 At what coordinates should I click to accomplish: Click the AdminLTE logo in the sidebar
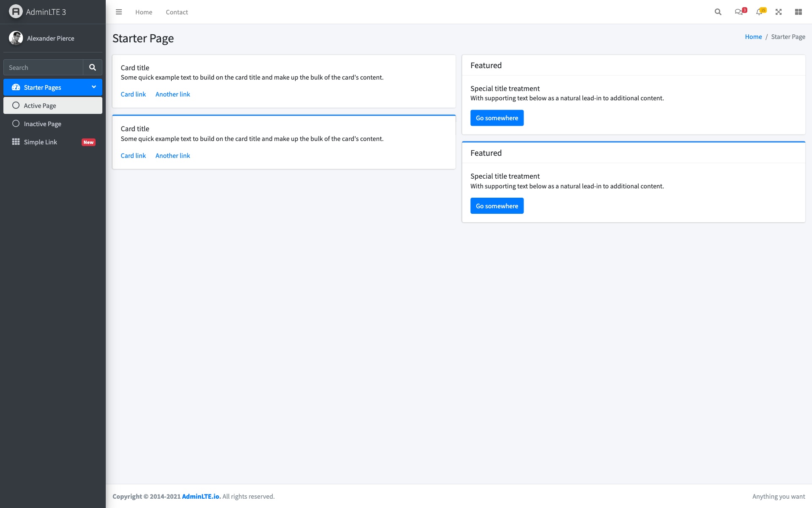16,11
